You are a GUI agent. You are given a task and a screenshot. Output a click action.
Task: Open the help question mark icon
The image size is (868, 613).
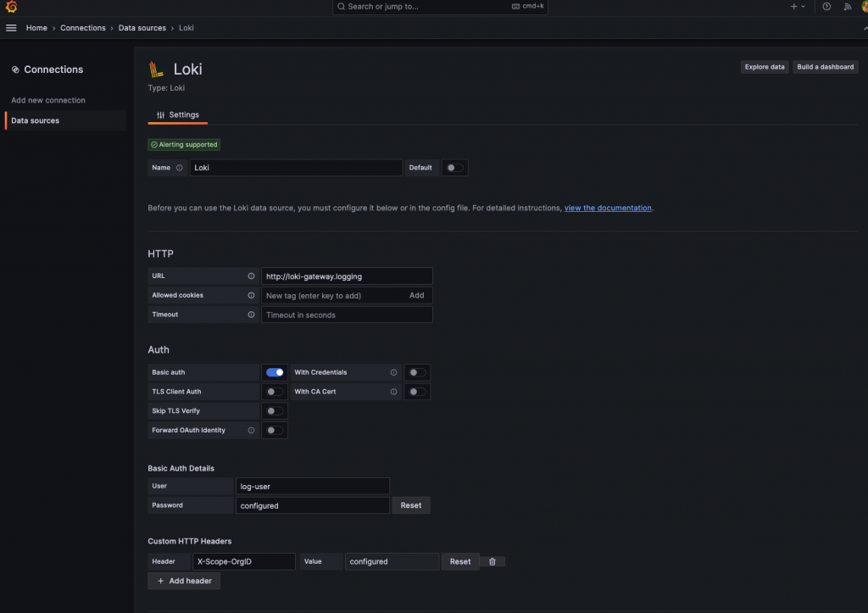point(826,7)
